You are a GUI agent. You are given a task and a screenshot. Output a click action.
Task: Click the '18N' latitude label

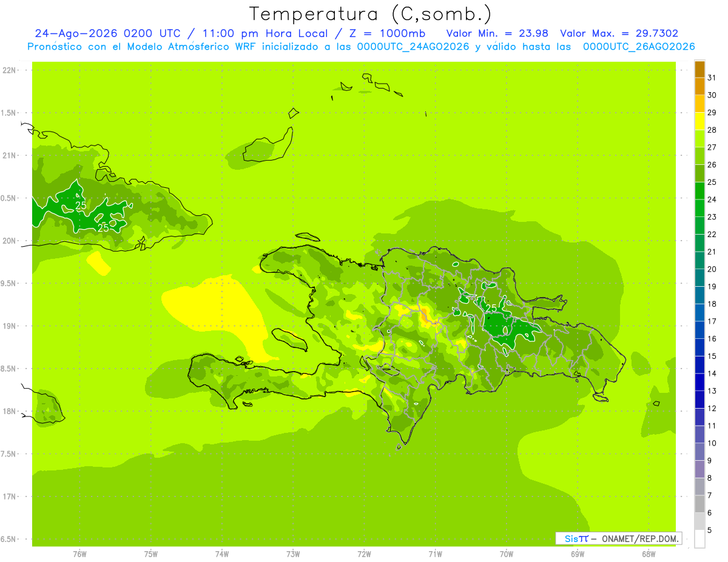click(x=9, y=412)
